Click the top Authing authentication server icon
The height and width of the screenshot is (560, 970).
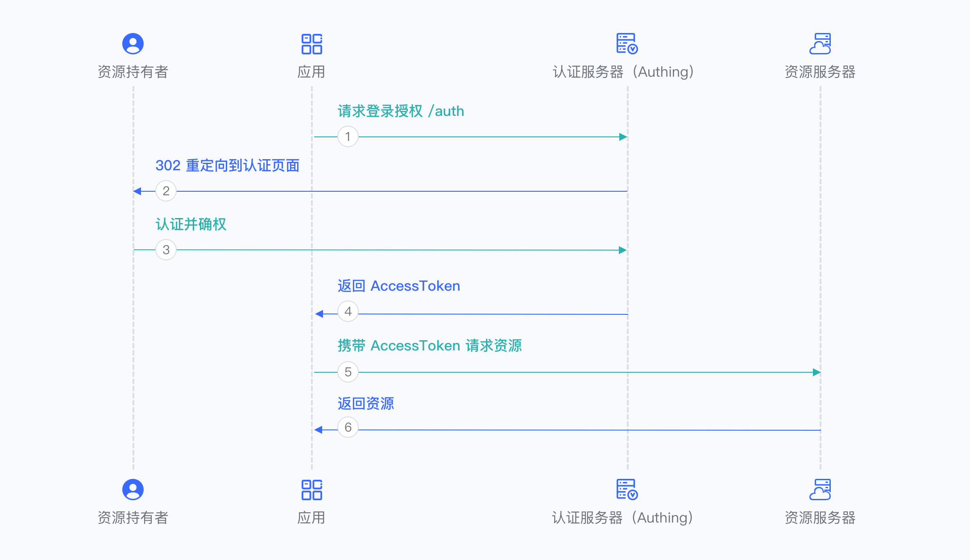pyautogui.click(x=627, y=44)
